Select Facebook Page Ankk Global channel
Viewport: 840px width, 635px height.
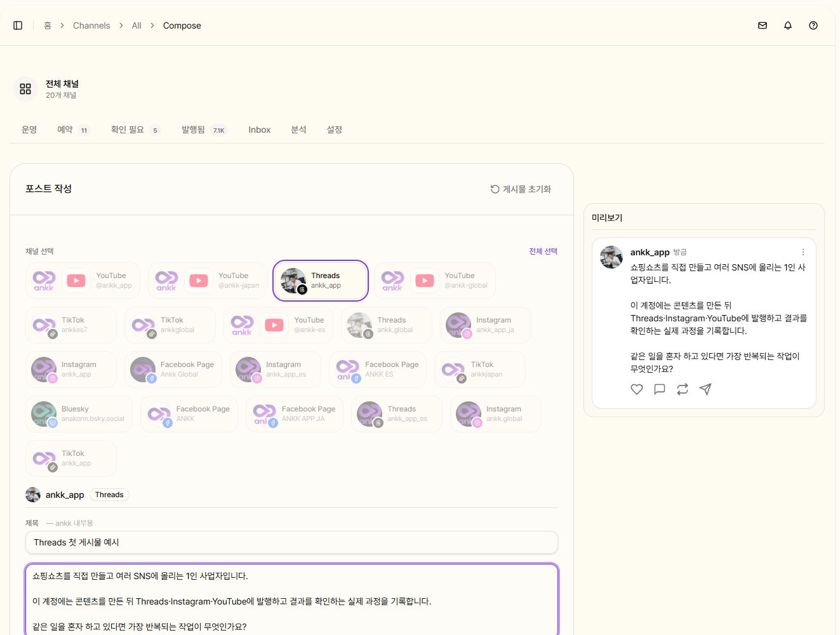(173, 370)
